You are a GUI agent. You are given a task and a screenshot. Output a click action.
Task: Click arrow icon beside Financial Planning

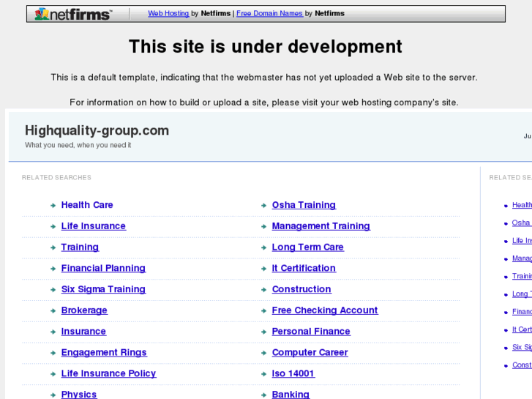53,268
